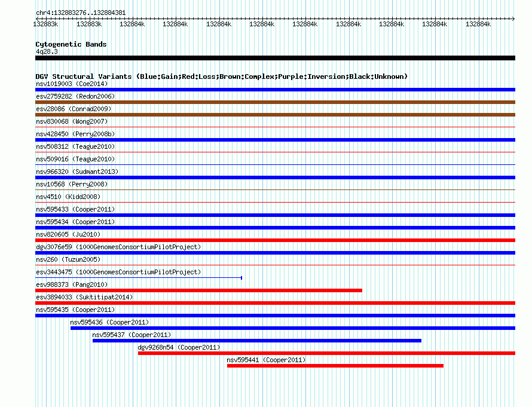Click the thin red line under nsv260
Image resolution: width=532 pixels, height=407 pixels.
(x=275, y=265)
